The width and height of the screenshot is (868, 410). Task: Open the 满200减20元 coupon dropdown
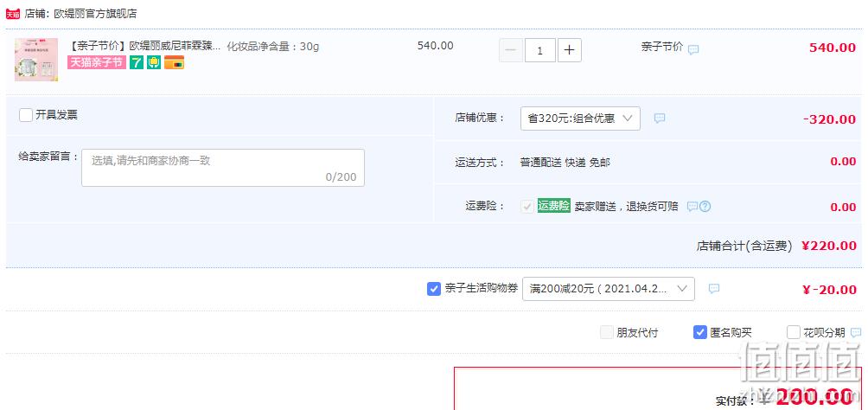[x=609, y=289]
